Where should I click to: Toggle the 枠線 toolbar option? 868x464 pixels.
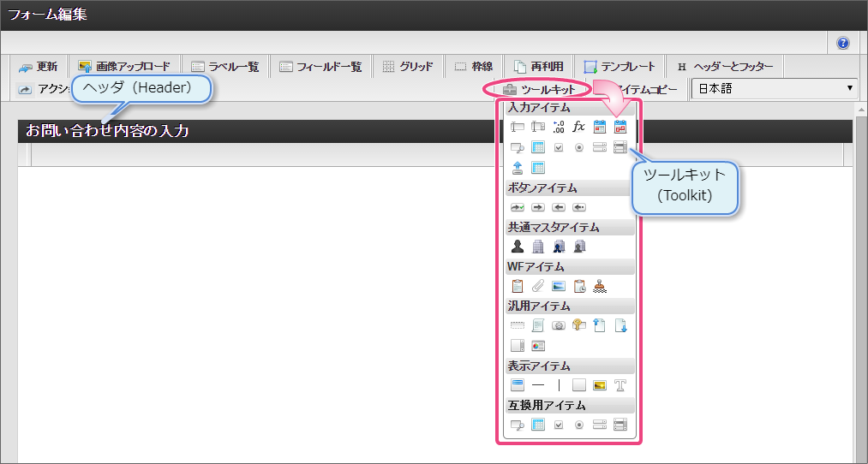474,67
